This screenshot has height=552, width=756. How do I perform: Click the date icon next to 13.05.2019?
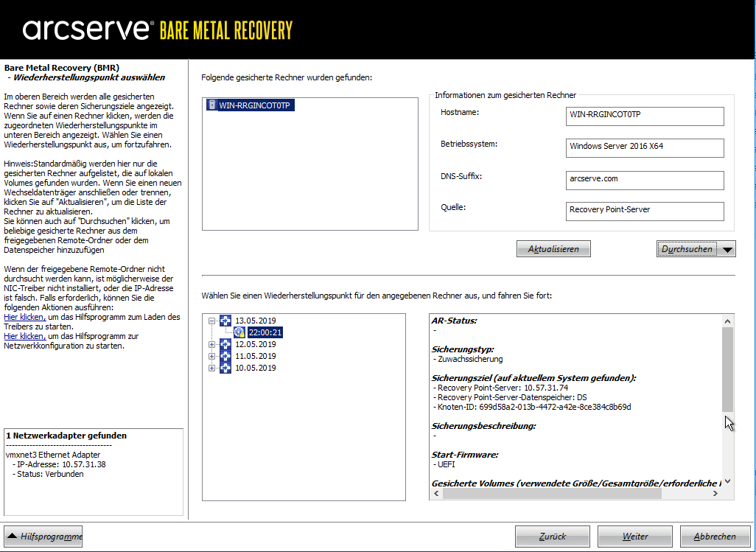tap(225, 321)
